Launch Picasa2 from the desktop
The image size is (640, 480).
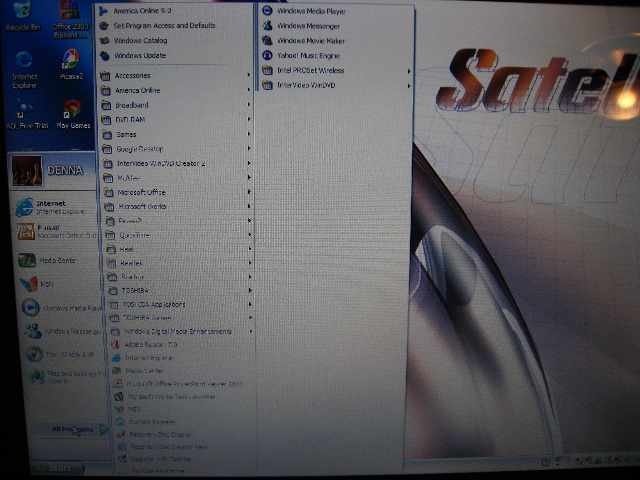(70, 62)
